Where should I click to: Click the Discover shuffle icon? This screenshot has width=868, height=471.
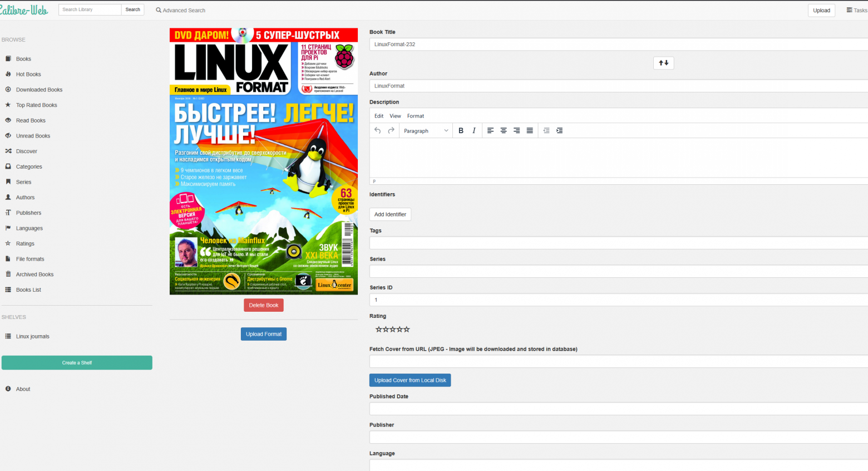[x=8, y=151]
